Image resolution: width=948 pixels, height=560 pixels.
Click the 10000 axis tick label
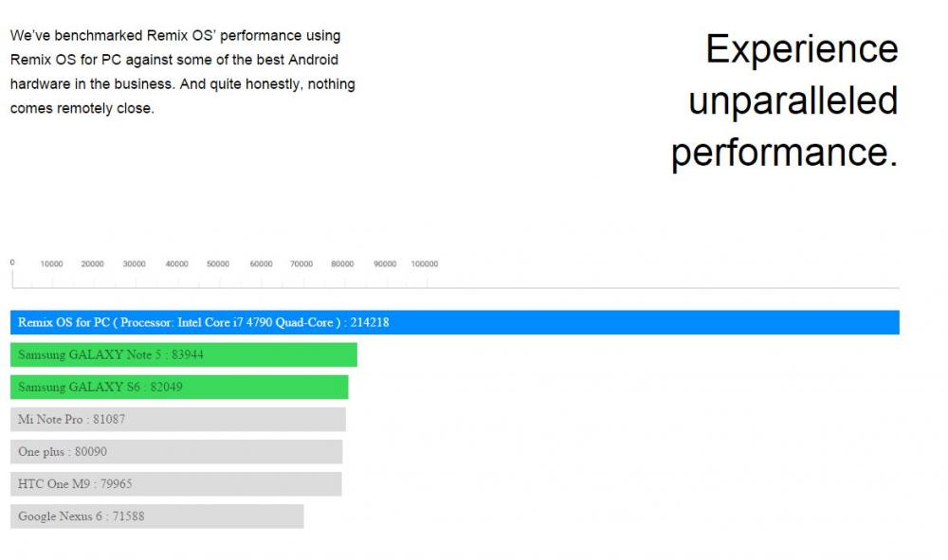(51, 264)
